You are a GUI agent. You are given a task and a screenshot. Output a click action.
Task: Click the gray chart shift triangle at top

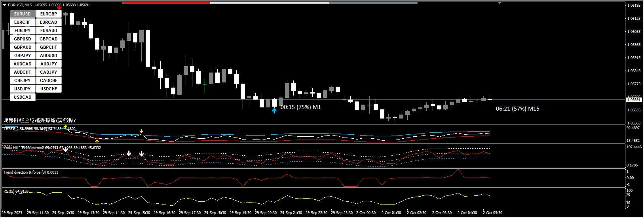[x=500, y=3]
